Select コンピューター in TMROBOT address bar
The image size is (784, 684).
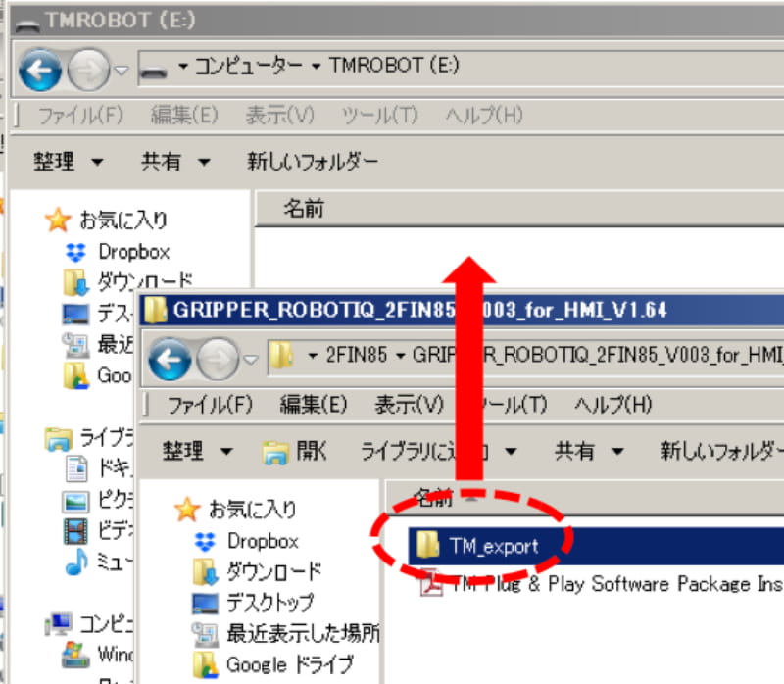[248, 66]
